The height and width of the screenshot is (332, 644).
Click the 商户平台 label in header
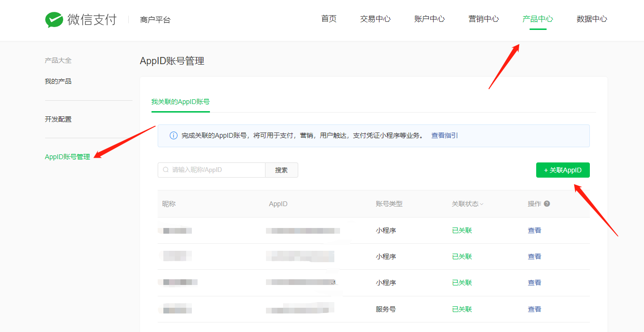click(x=155, y=20)
